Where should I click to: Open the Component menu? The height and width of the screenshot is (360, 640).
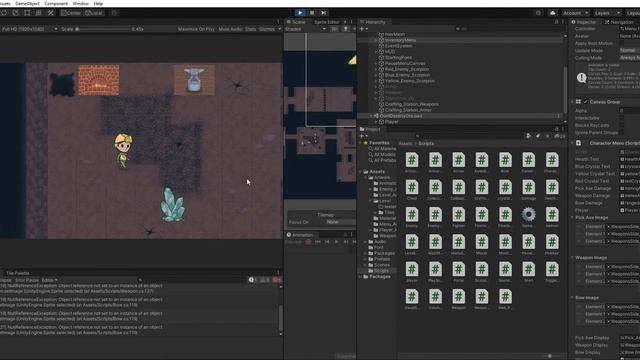tap(56, 3)
